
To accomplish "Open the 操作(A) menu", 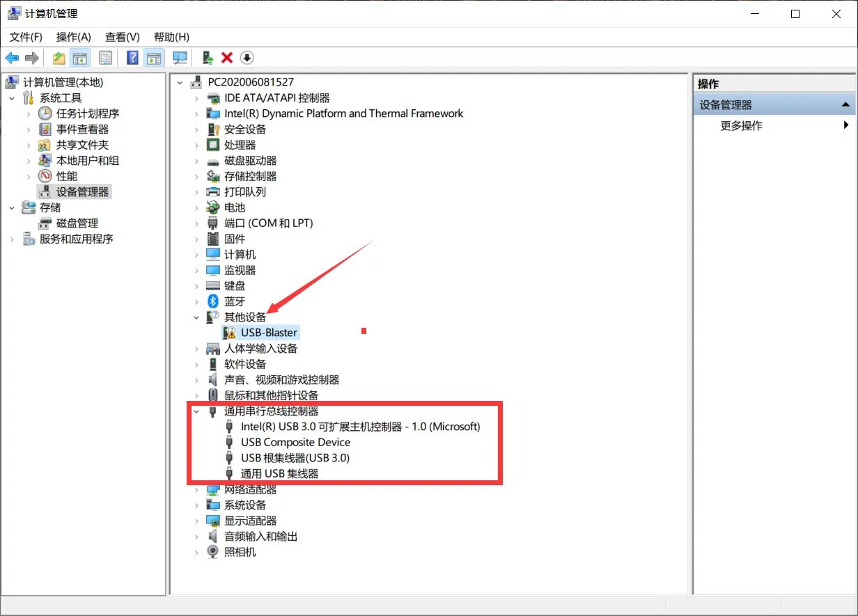I will coord(74,37).
